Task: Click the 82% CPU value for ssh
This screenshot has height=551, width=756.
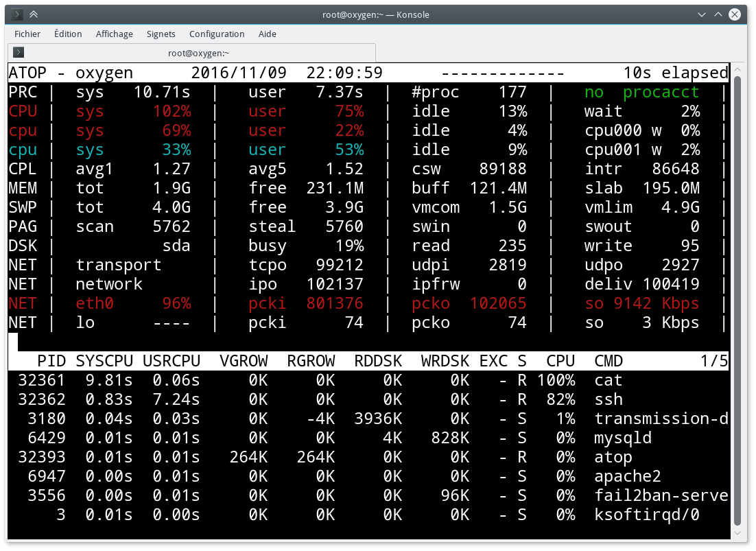Action: tap(560, 399)
